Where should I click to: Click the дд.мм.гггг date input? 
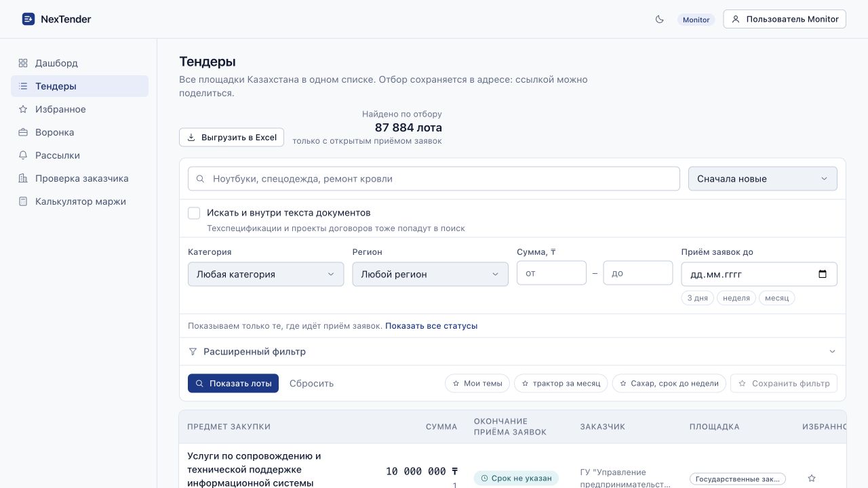(759, 274)
